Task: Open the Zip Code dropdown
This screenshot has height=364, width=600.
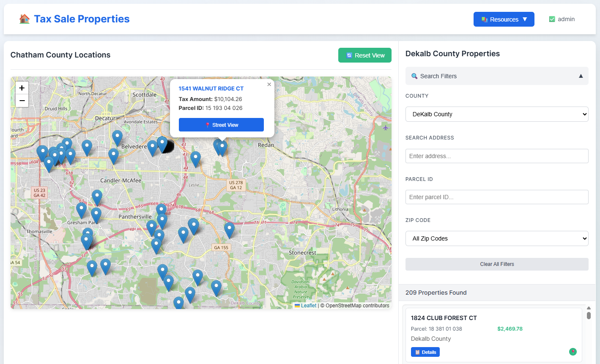Action: pyautogui.click(x=497, y=238)
